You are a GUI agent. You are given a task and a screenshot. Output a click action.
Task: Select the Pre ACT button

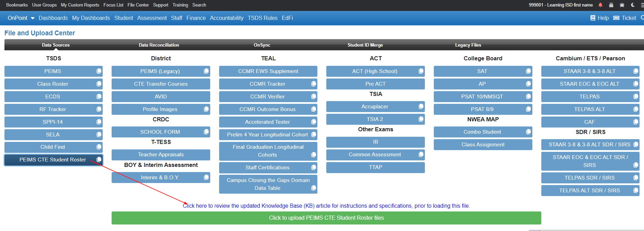[375, 84]
